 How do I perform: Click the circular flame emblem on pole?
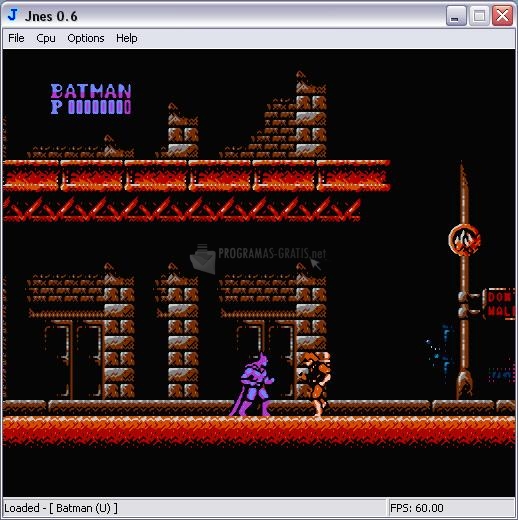pyautogui.click(x=464, y=240)
